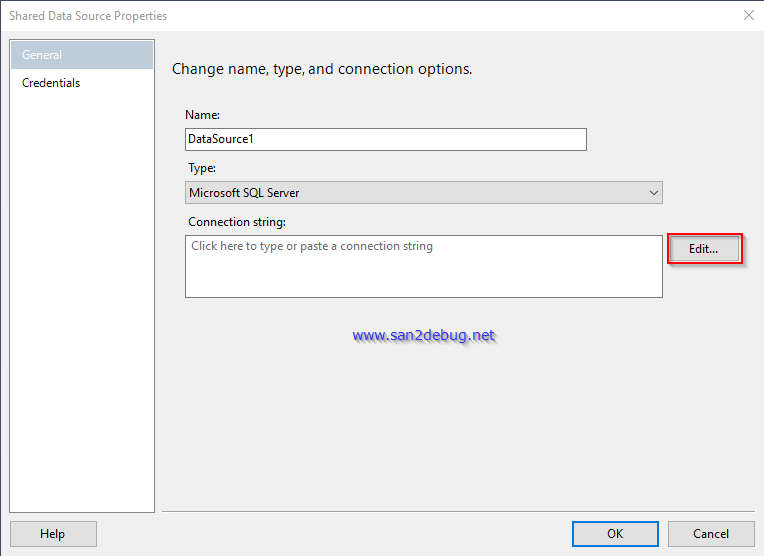The height and width of the screenshot is (556, 764).
Task: Click the "Change name, type, and connection options" heading
Action: pos(322,69)
